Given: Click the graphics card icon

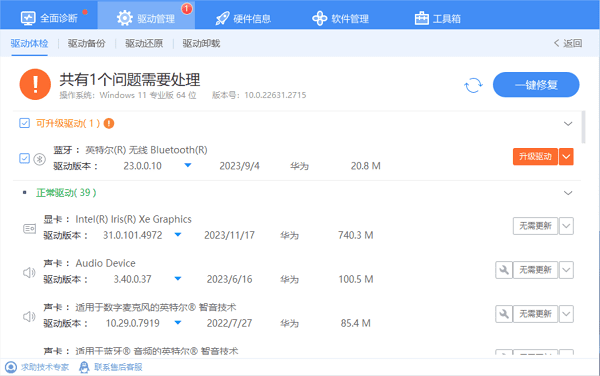Looking at the screenshot, I should point(29,229).
